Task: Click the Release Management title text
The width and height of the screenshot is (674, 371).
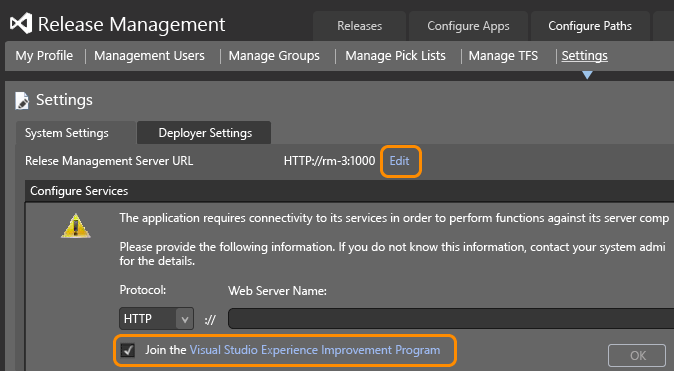Action: click(x=132, y=24)
